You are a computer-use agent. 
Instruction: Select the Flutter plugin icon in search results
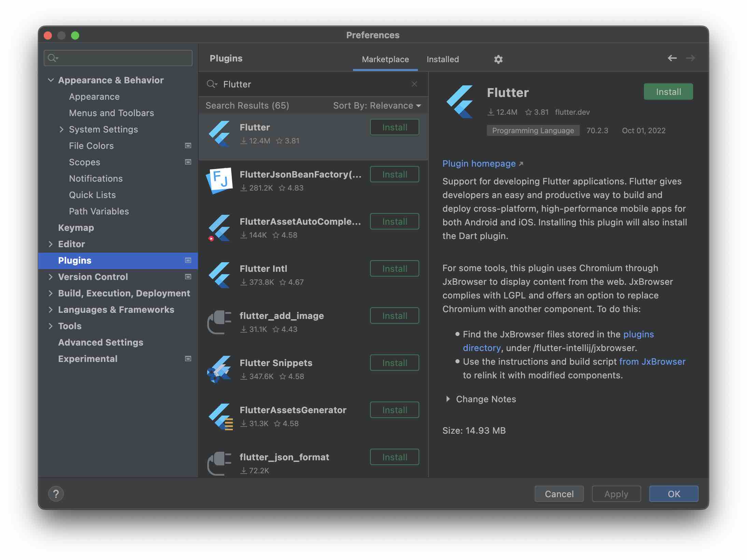click(x=220, y=134)
